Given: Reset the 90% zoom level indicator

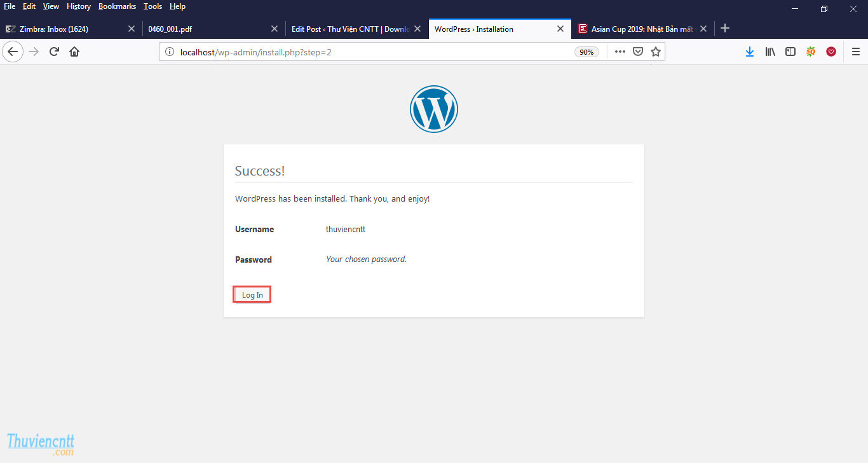Looking at the screenshot, I should pos(587,52).
